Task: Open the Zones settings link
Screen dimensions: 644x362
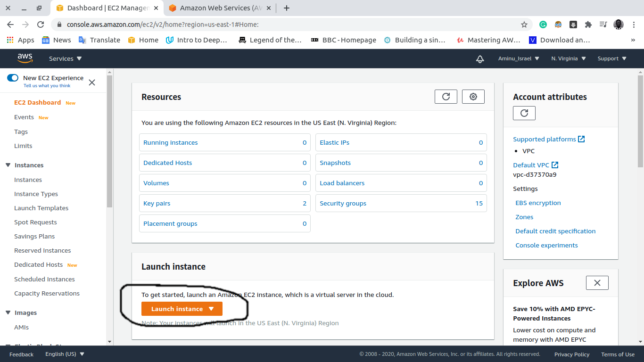Action: click(x=524, y=217)
